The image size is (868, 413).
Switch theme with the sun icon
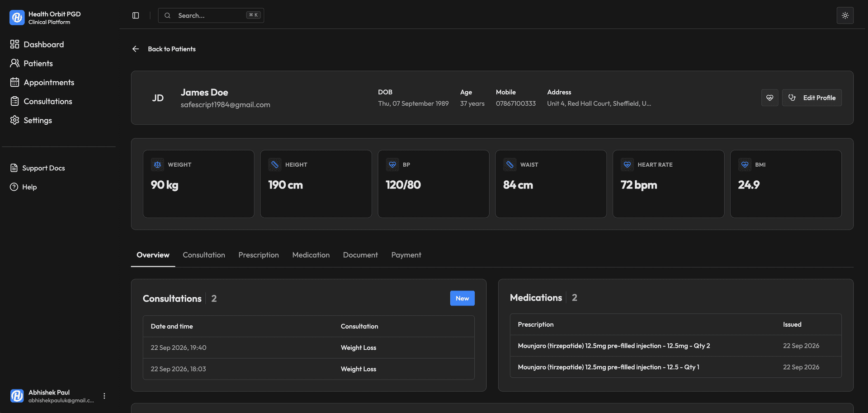(845, 15)
